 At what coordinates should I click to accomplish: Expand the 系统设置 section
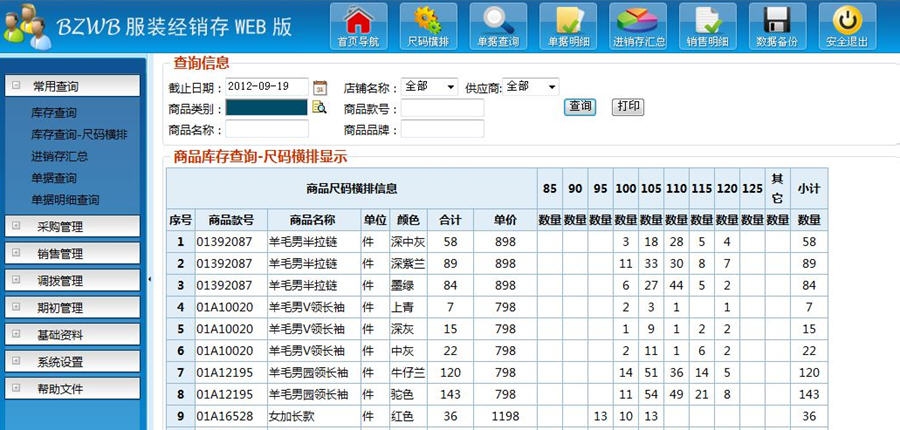(x=72, y=361)
